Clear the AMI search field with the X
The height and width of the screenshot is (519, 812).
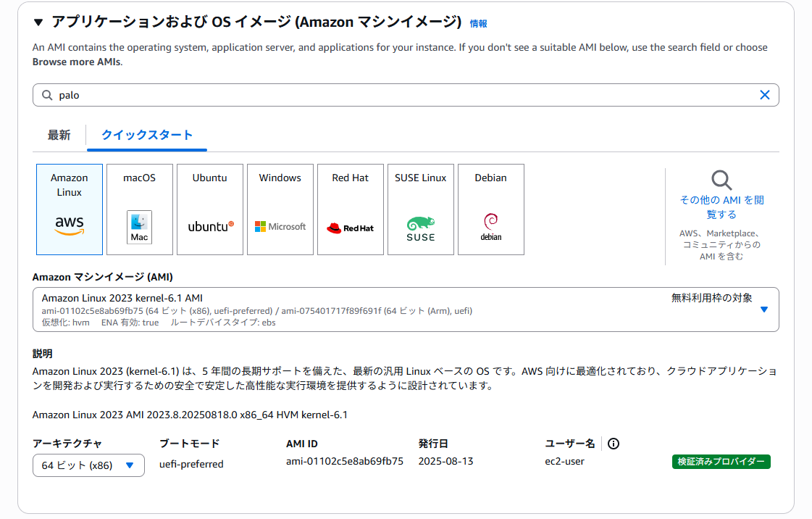click(764, 95)
